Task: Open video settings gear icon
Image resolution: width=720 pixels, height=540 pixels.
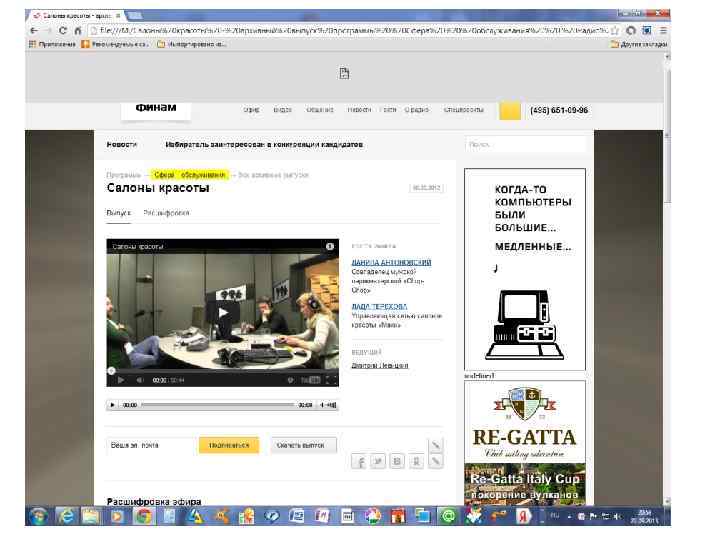Action: point(290,380)
